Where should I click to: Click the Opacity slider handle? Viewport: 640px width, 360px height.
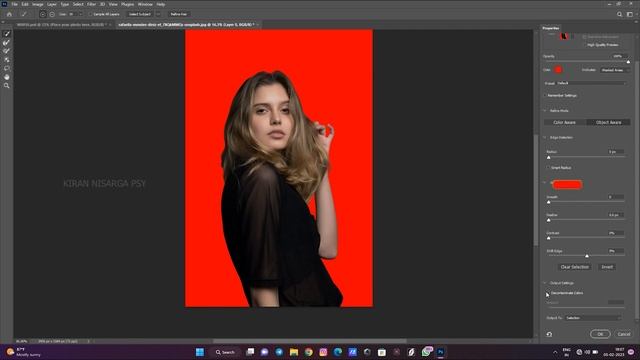(x=628, y=62)
